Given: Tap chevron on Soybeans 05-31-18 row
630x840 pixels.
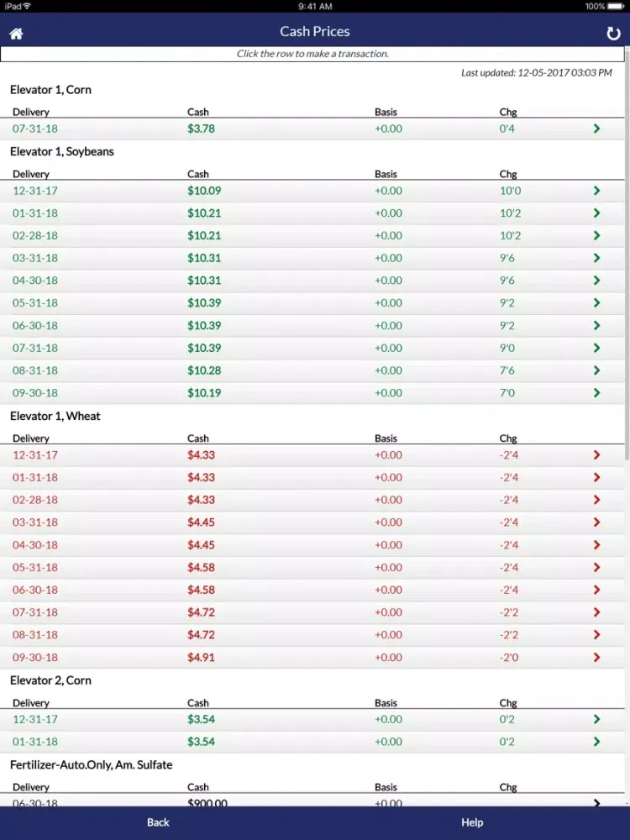Looking at the screenshot, I should pyautogui.click(x=596, y=302).
